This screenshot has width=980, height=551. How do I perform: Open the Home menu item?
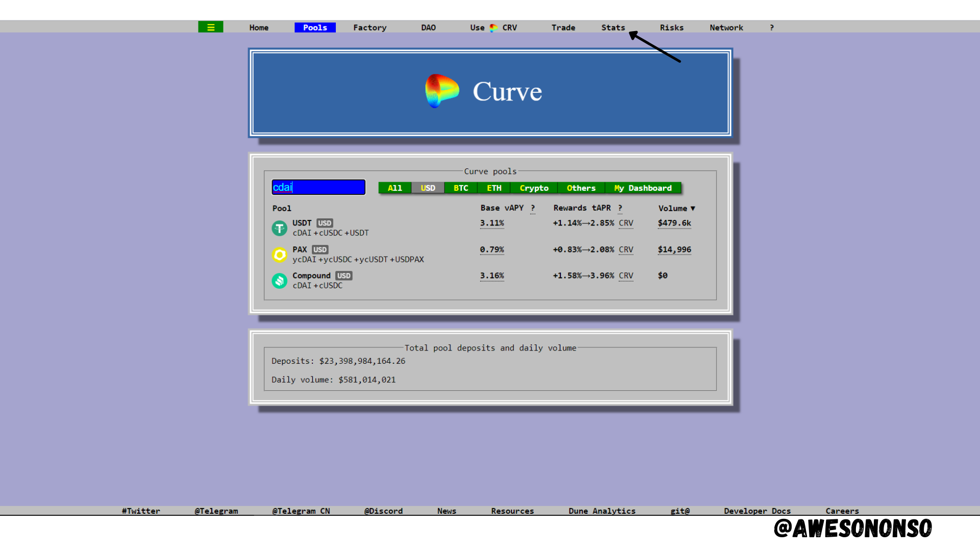click(259, 28)
